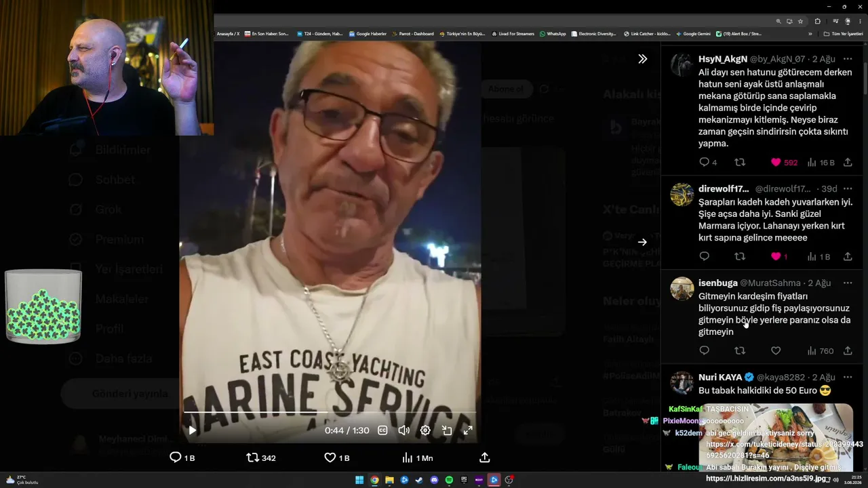Open the Tüm Yer İşaretleri folder

pos(843,34)
